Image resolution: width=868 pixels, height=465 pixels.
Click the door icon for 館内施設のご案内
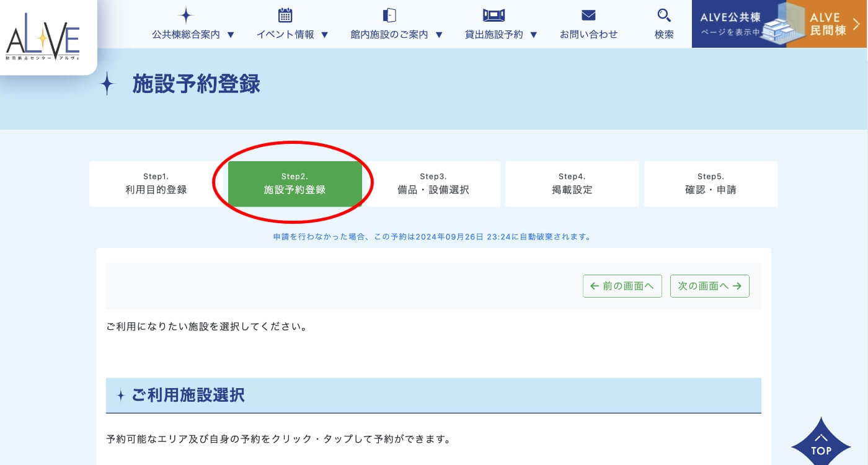pyautogui.click(x=389, y=15)
